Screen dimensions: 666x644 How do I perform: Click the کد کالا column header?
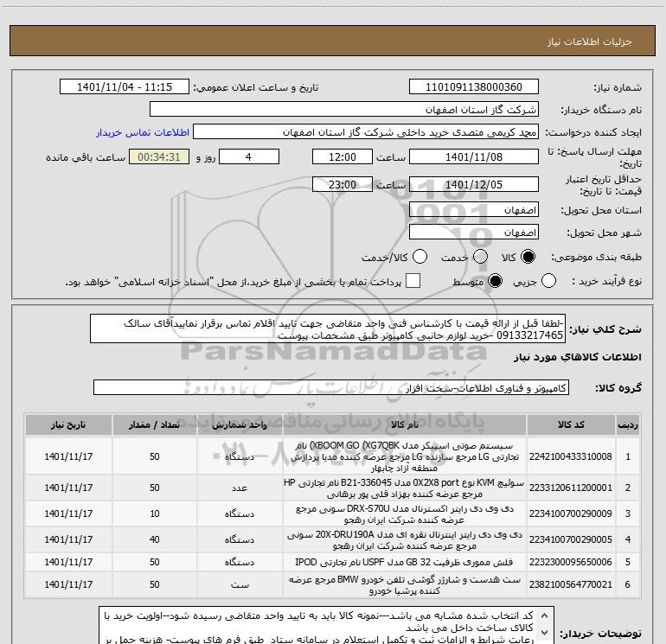click(x=571, y=425)
